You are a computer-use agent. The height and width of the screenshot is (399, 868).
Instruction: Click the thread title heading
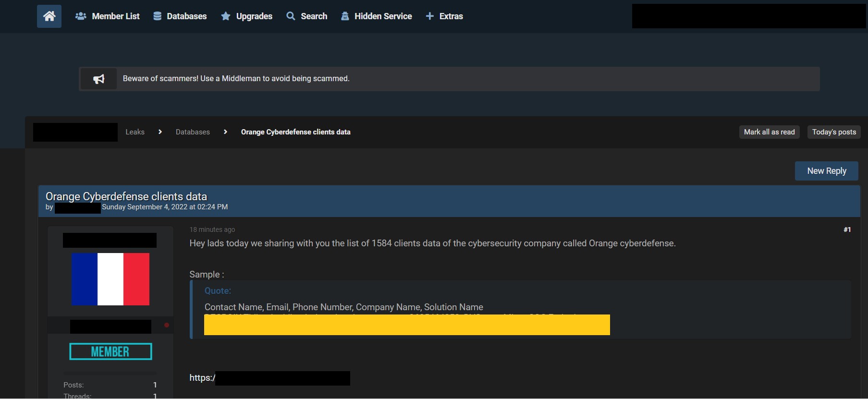click(x=126, y=196)
